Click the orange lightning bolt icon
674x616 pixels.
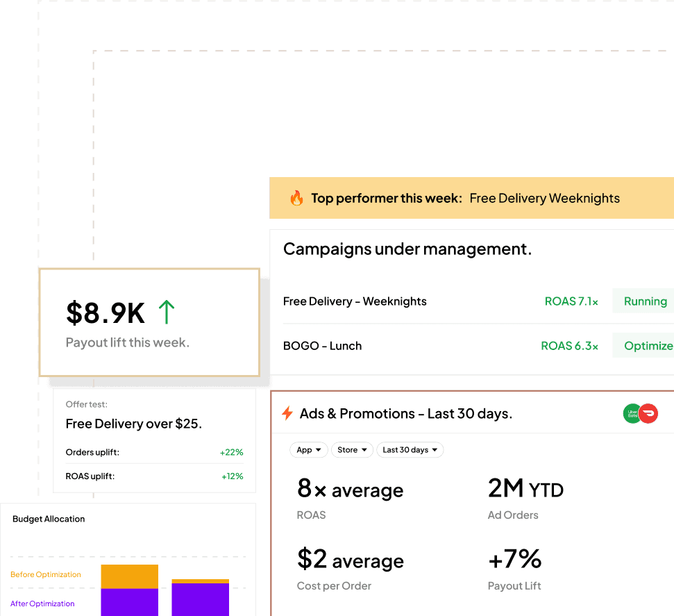pyautogui.click(x=287, y=414)
